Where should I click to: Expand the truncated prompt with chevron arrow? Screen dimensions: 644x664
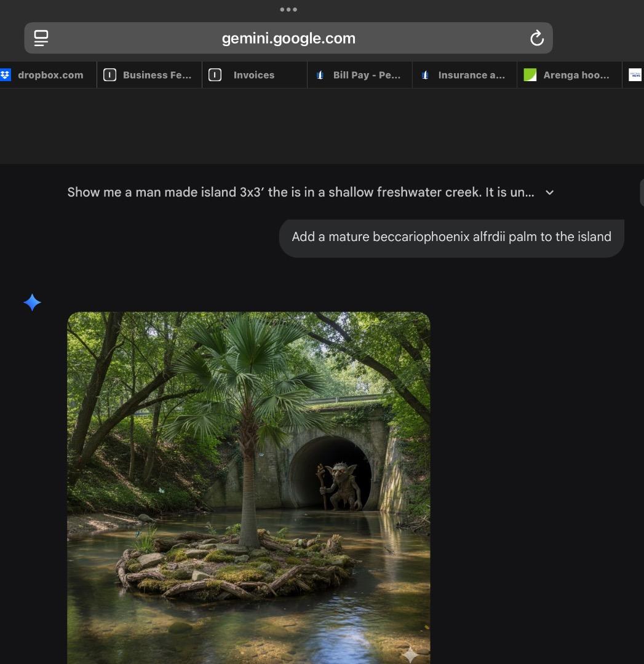click(550, 192)
